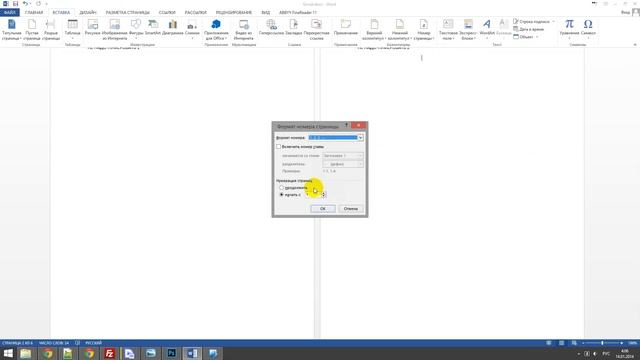Image resolution: width=640 pixels, height=360 pixels.
Task: Open the Номер страницы page number dropdown
Action: click(x=424, y=29)
